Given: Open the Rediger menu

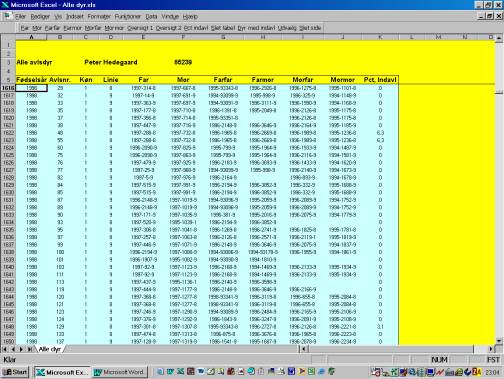Looking at the screenshot, I should (40, 16).
